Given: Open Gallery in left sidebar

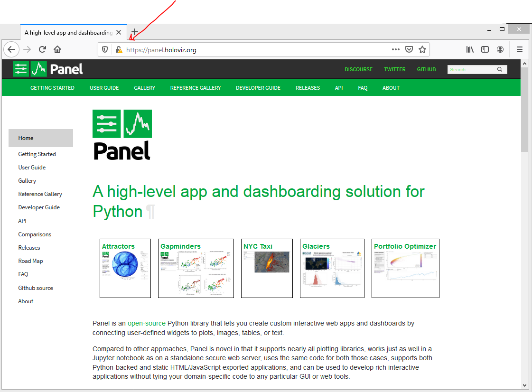Looking at the screenshot, I should click(x=27, y=181).
